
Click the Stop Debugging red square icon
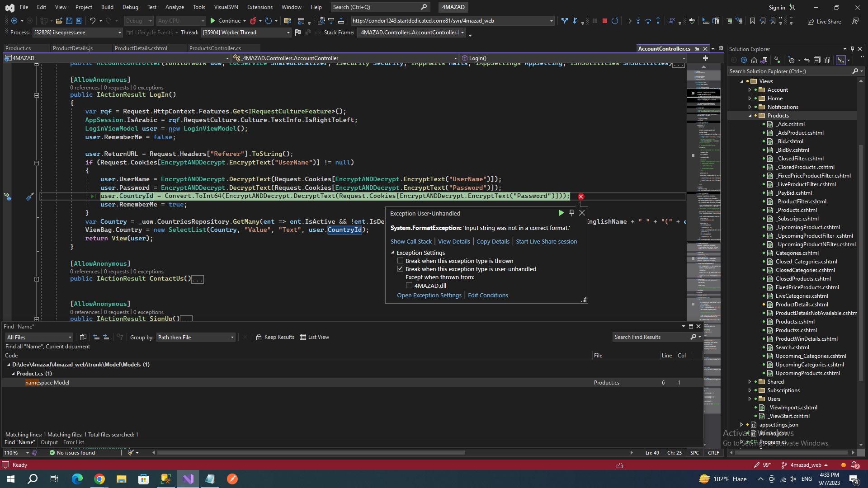(x=604, y=21)
